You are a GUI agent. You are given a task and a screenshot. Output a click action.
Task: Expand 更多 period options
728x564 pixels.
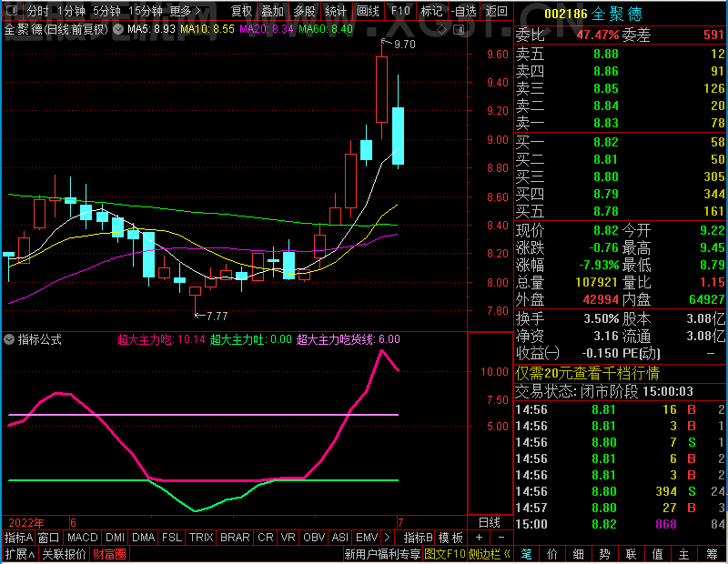click(x=185, y=11)
